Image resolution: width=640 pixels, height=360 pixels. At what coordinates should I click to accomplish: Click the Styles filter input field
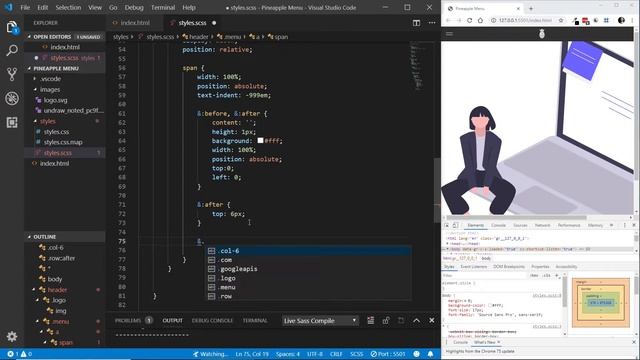tap(485, 276)
